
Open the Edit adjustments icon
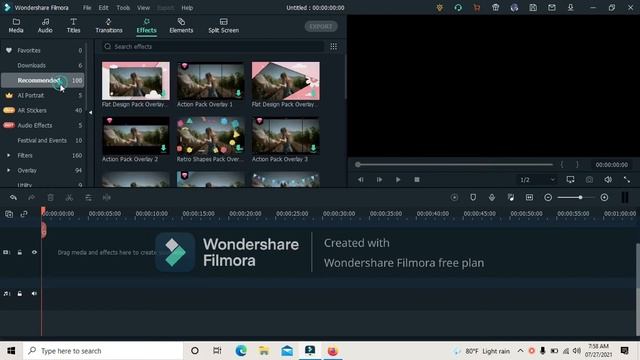point(88,198)
